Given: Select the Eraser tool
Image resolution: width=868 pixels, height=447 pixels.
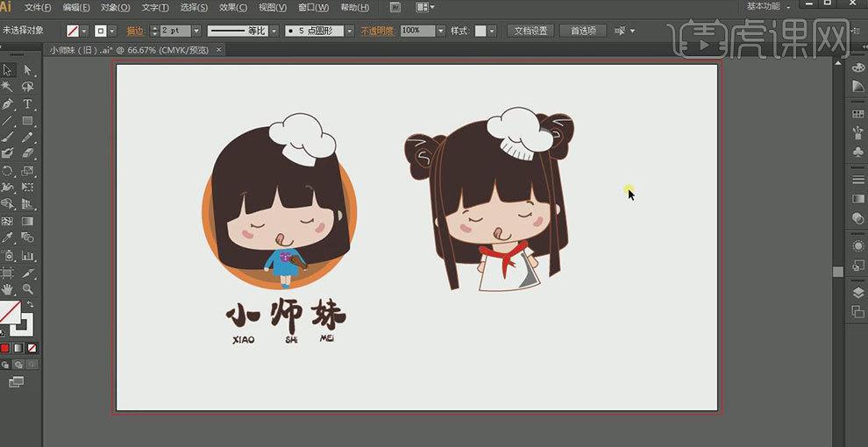Looking at the screenshot, I should [27, 153].
